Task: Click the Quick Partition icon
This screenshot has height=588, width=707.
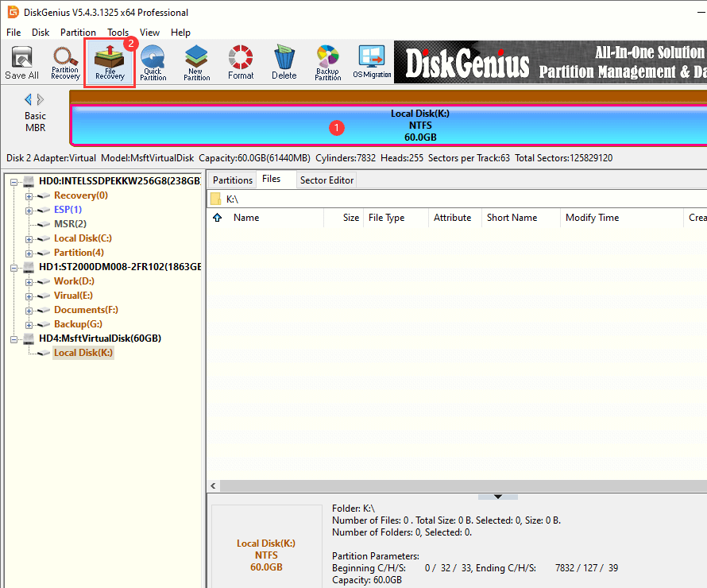Action: pyautogui.click(x=153, y=63)
